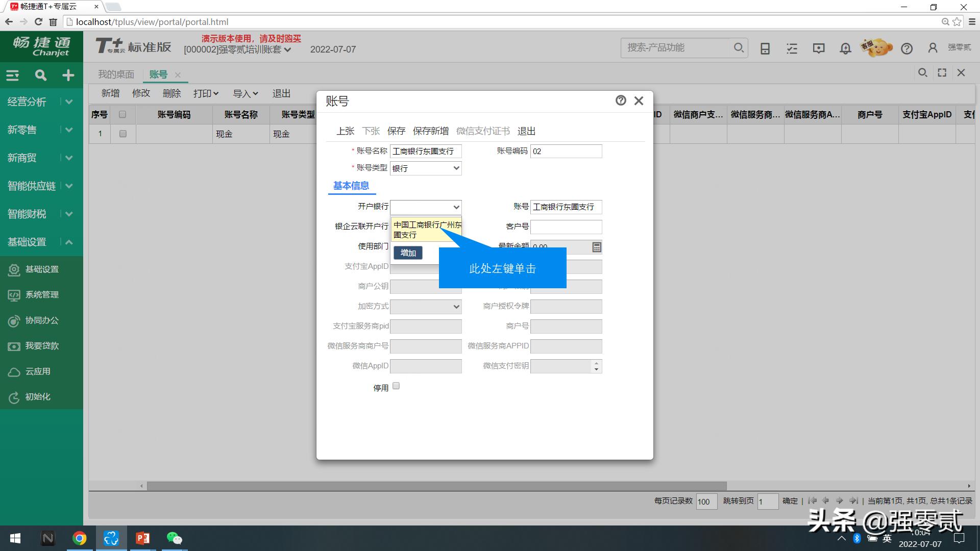The width and height of the screenshot is (980, 551).
Task: Open the user profile icon
Action: click(933, 47)
